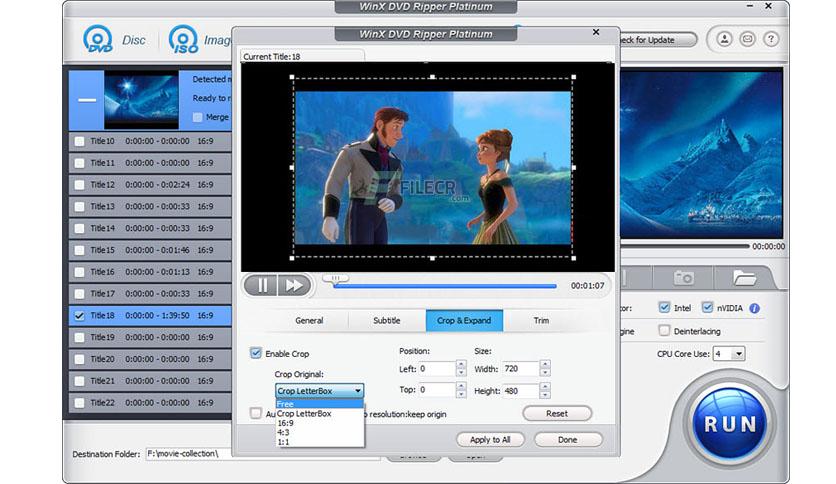Viewport: 836px width, 484px height.
Task: Toggle the nVIDIA hardware accelerator checkbox
Action: 707,308
